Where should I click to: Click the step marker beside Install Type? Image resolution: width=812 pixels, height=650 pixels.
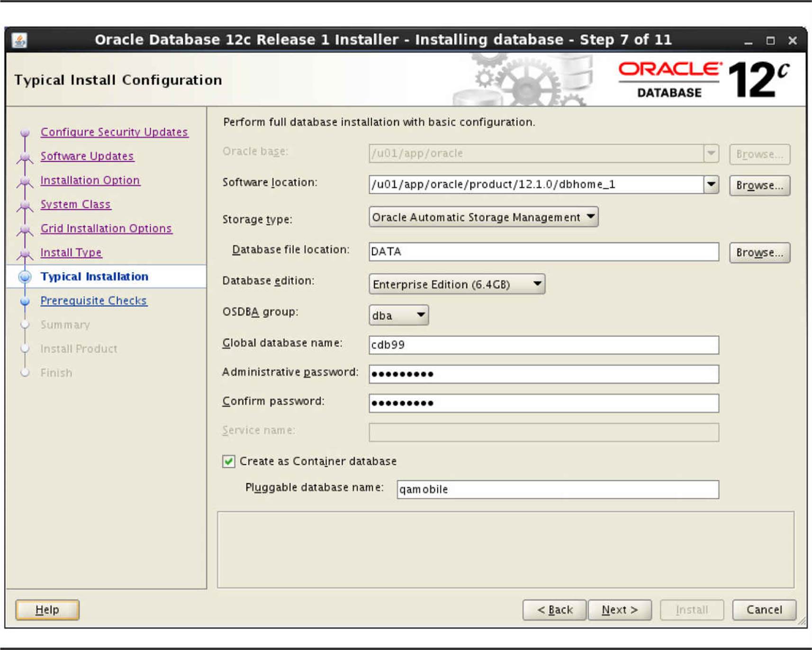25,253
